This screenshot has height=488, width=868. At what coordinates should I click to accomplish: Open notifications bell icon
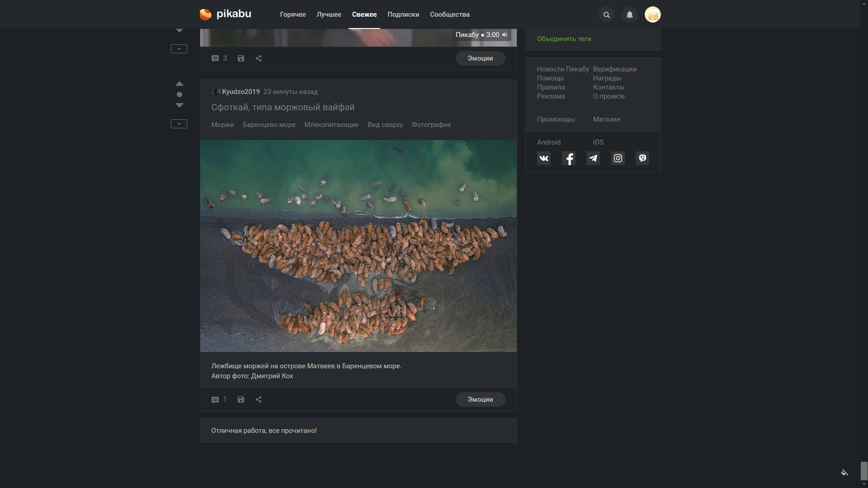click(x=629, y=15)
